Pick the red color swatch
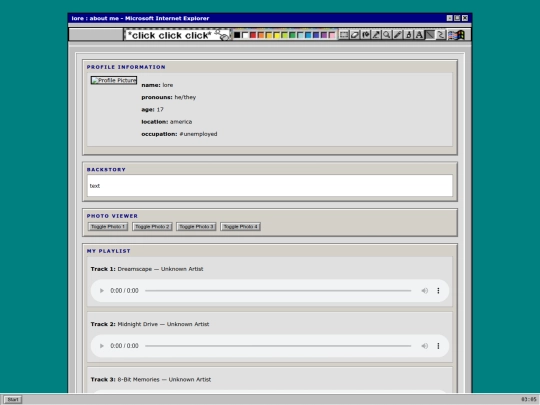 point(253,35)
